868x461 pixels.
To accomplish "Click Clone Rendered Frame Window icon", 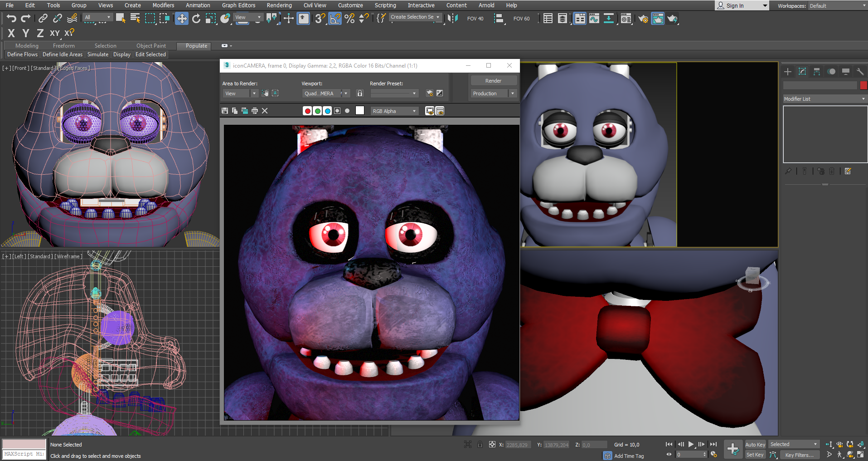I will click(245, 111).
